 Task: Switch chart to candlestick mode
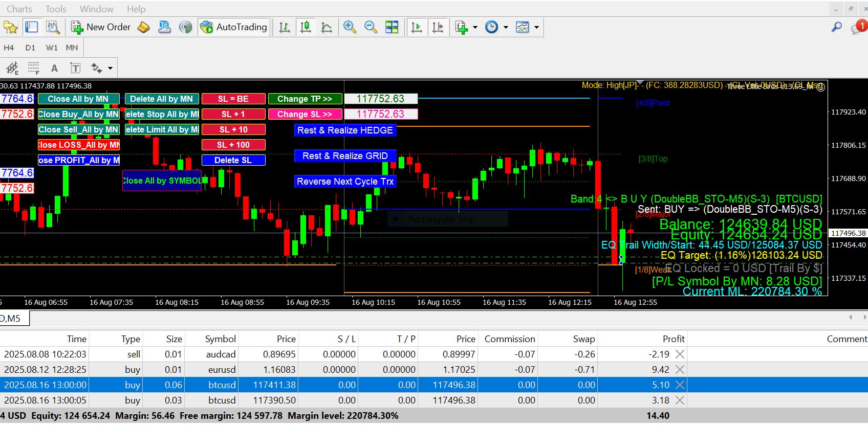[306, 27]
